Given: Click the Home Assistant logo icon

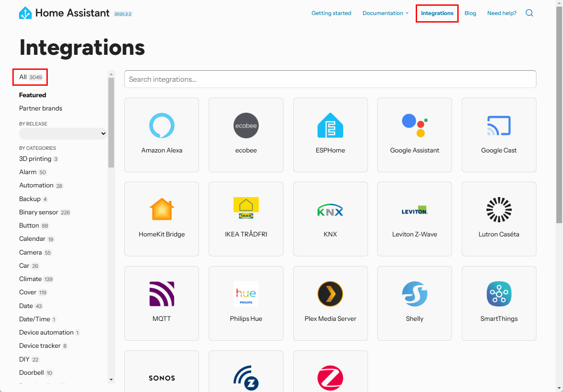Looking at the screenshot, I should [x=25, y=13].
